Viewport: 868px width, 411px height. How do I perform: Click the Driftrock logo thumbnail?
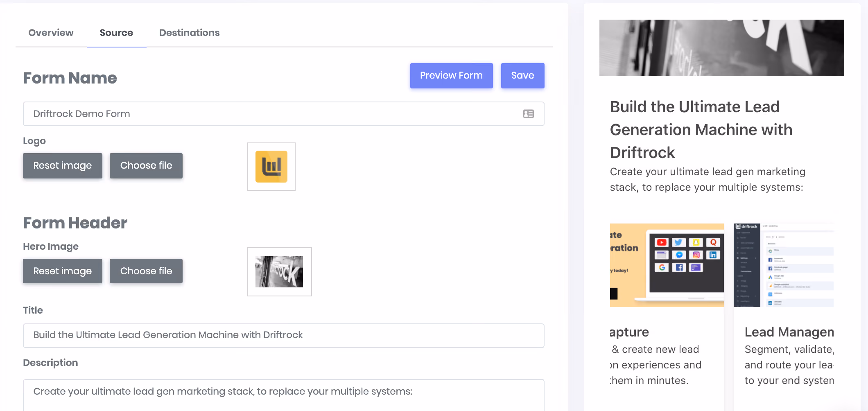coord(271,167)
